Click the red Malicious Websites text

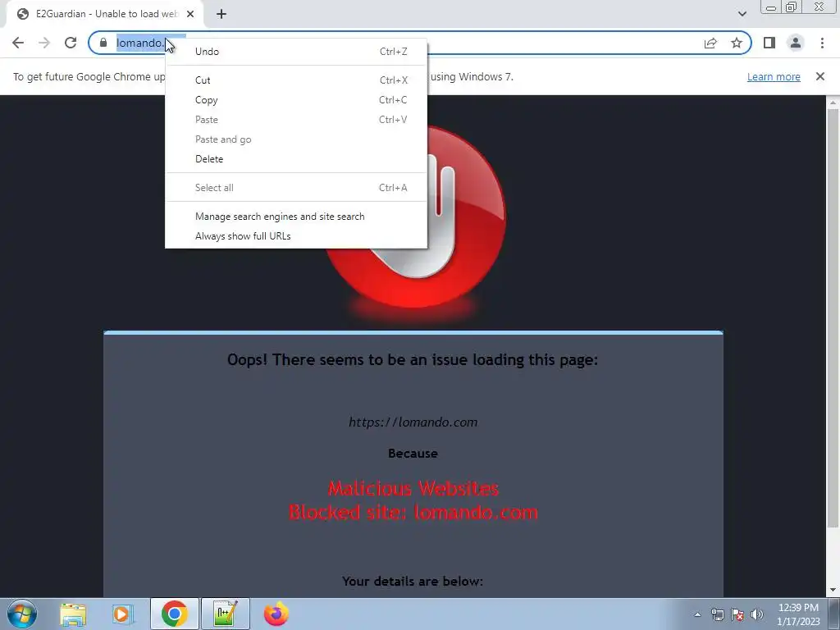(413, 488)
